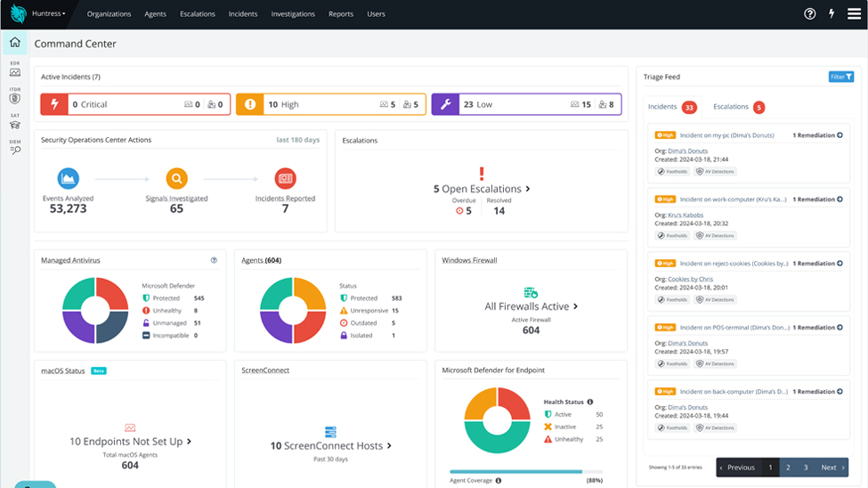Open the 5 Open Escalations link
The image size is (868, 488).
point(482,189)
